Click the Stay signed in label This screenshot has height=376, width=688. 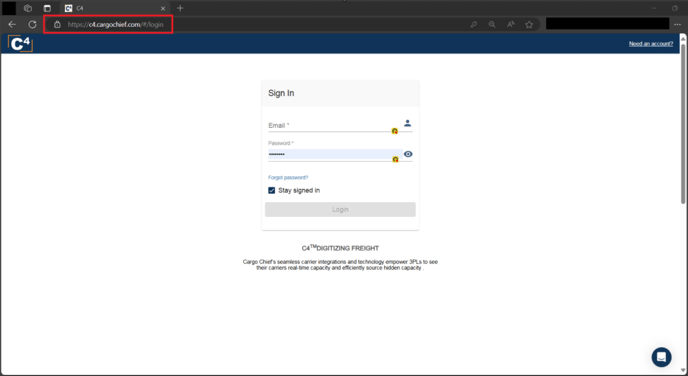[299, 190]
